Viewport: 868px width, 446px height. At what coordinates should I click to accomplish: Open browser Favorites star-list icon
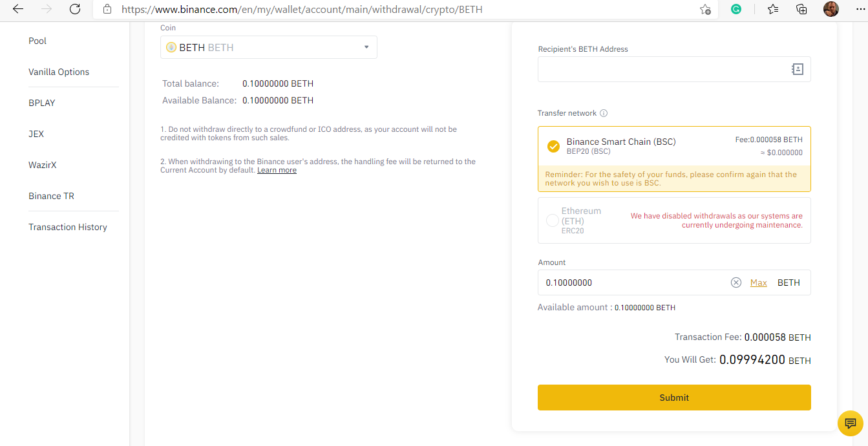(x=773, y=9)
